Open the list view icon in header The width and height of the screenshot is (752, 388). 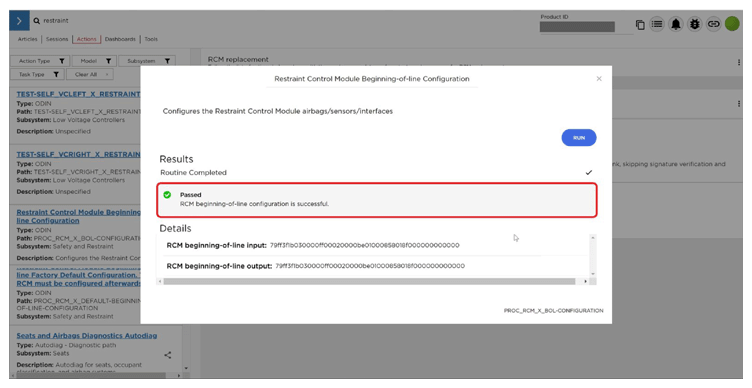[x=657, y=24]
